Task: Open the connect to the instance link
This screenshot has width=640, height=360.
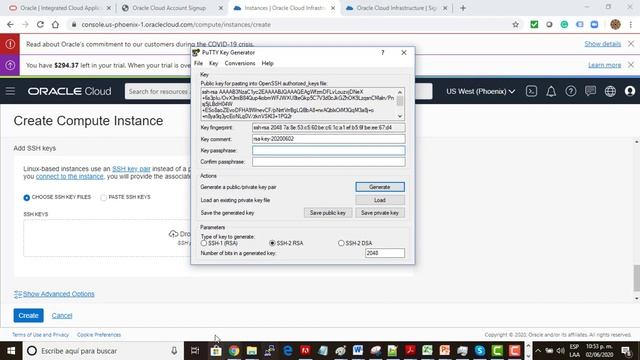Action: 69,176
